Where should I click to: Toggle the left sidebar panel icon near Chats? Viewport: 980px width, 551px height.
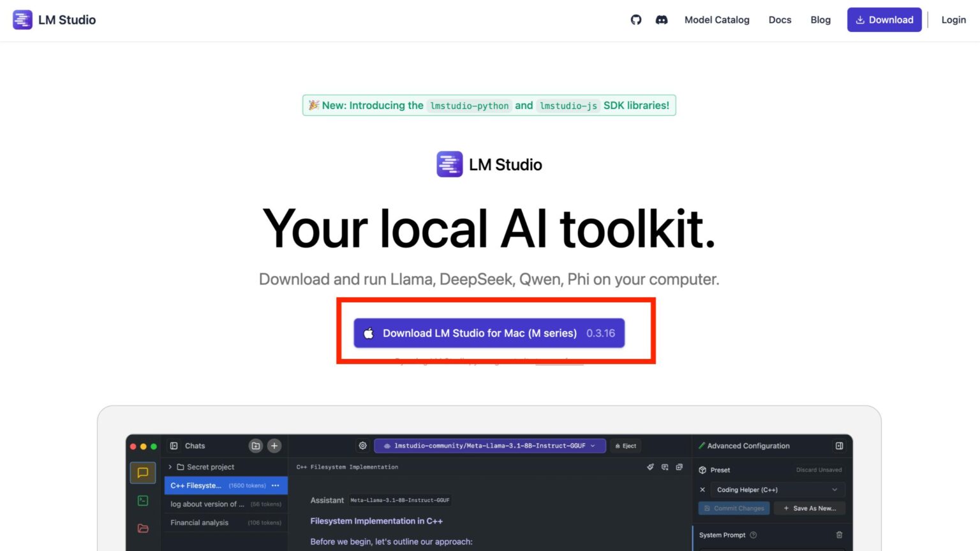[174, 446]
